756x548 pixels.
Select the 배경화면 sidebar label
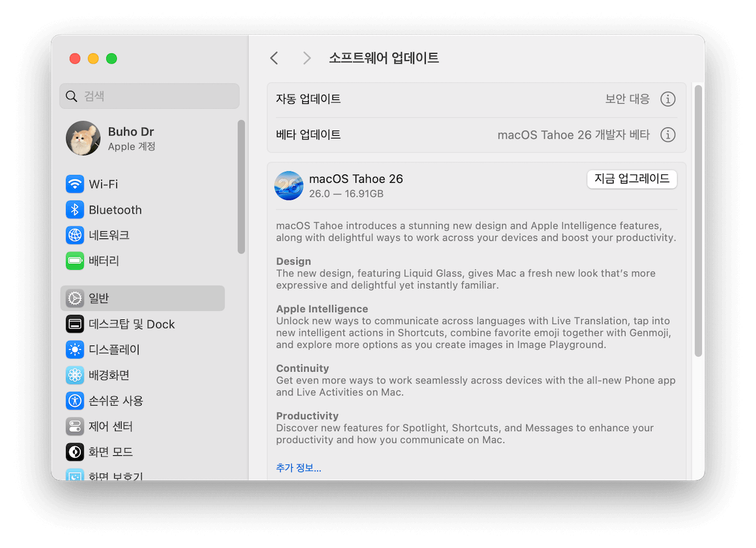tap(109, 375)
